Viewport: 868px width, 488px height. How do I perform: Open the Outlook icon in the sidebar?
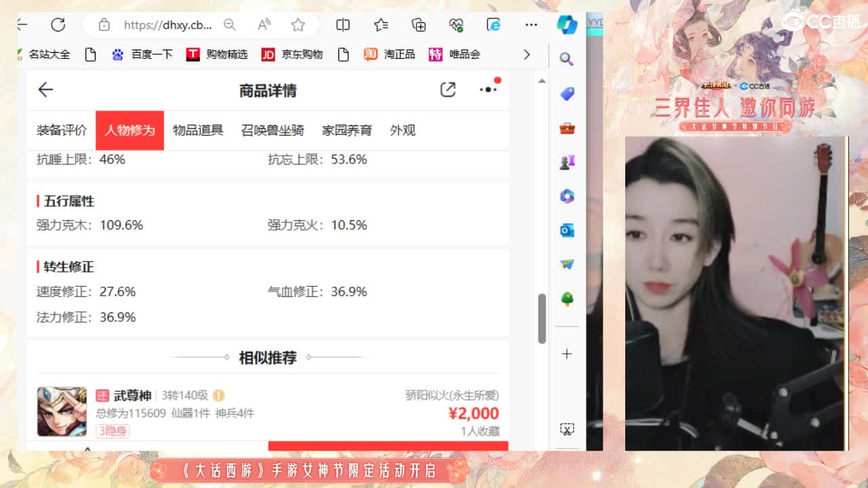[x=567, y=230]
